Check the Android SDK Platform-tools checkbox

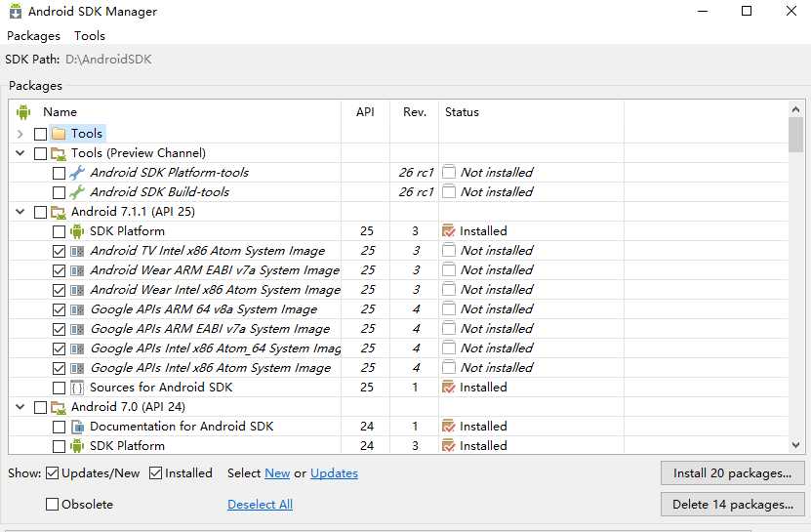pos(59,173)
